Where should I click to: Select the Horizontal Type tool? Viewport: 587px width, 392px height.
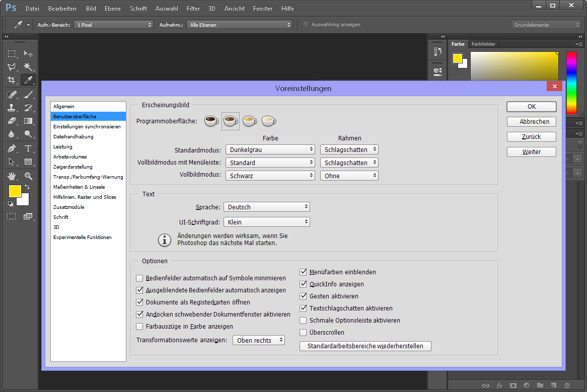[x=28, y=148]
